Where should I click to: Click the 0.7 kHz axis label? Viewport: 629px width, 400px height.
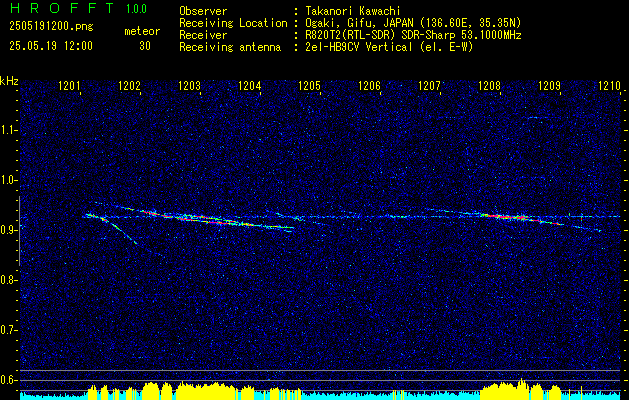click(7, 330)
